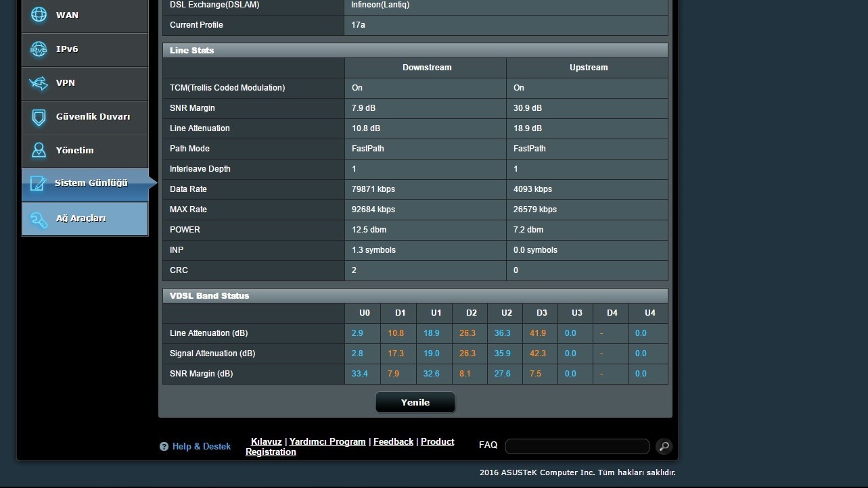Select the downstream CRC value 2
The width and height of the screenshot is (868, 488).
355,270
